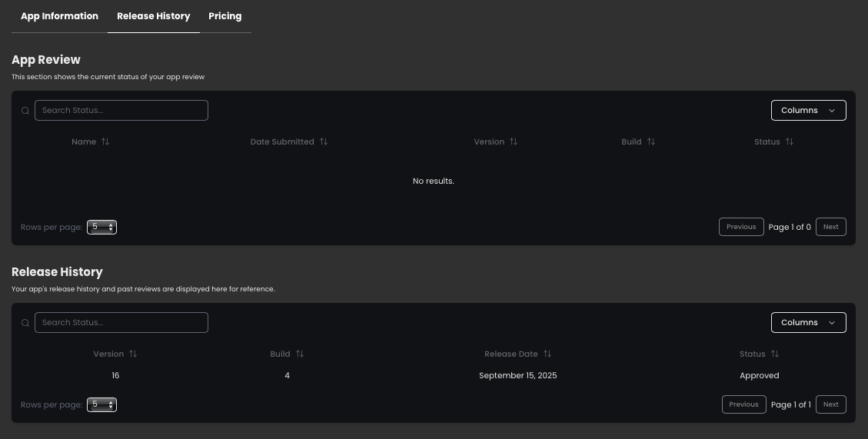This screenshot has height=439, width=868.
Task: Focus the App Review search status field
Action: pos(121,111)
